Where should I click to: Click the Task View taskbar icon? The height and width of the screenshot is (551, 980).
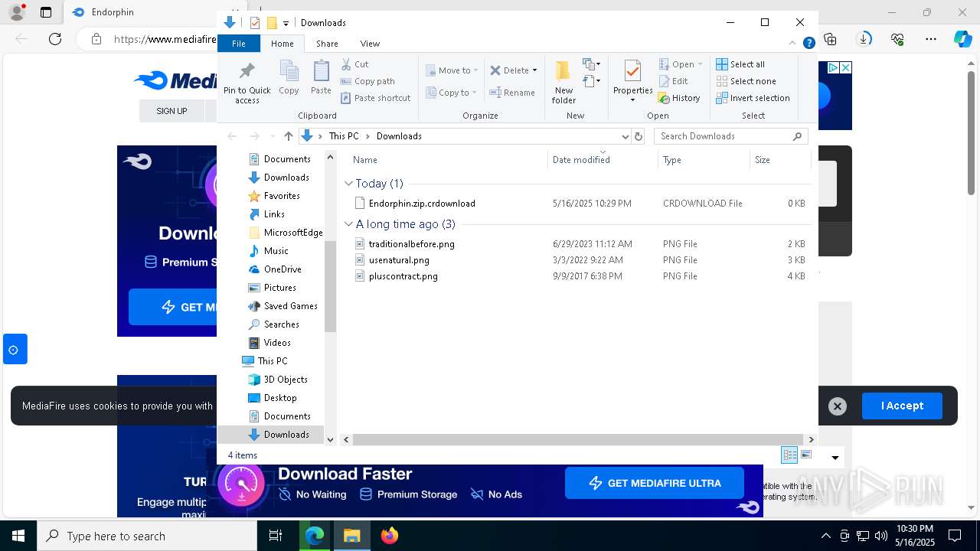tap(276, 536)
